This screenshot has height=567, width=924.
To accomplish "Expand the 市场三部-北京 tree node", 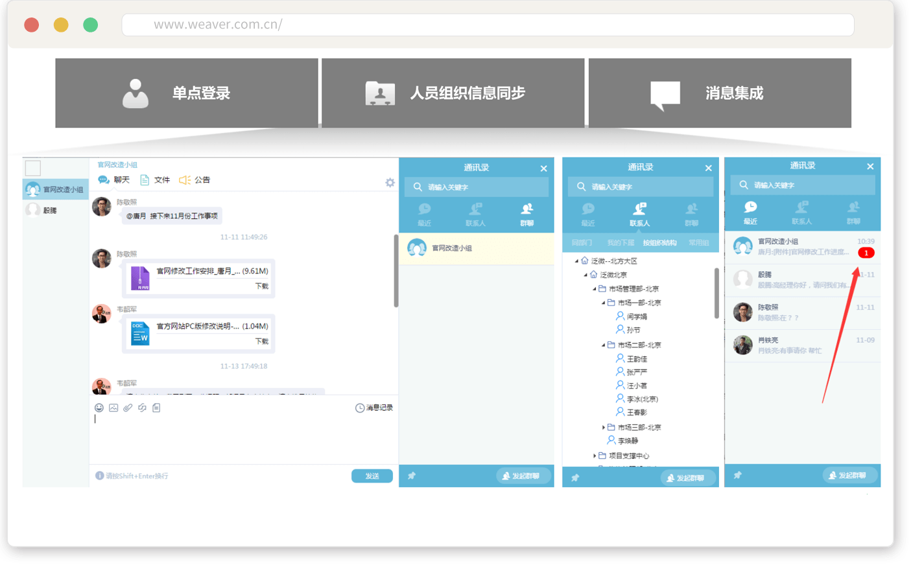I will [603, 427].
